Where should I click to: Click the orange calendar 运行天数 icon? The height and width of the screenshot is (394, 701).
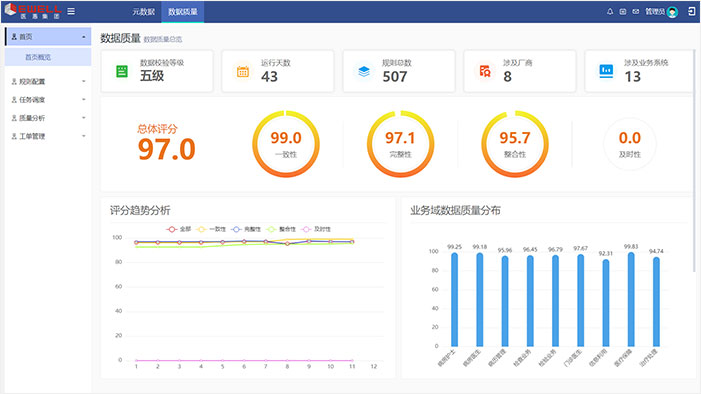[243, 71]
